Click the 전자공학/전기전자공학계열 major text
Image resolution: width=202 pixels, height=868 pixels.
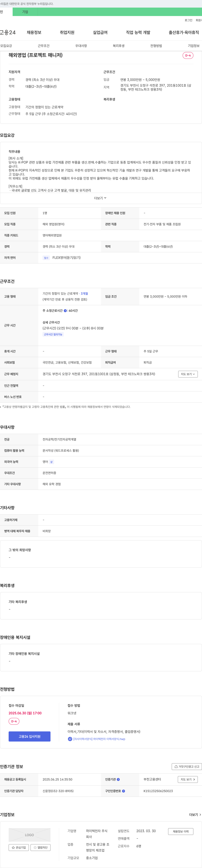(x=60, y=439)
